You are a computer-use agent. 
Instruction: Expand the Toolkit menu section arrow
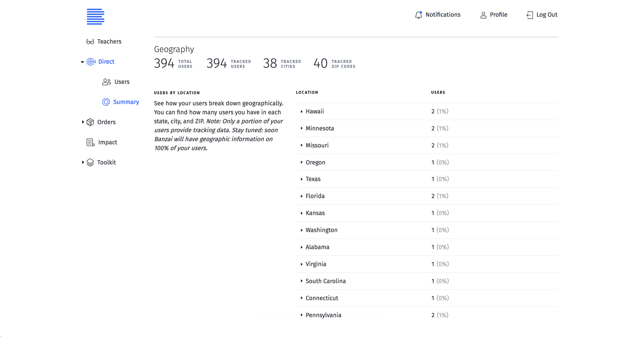coord(83,162)
